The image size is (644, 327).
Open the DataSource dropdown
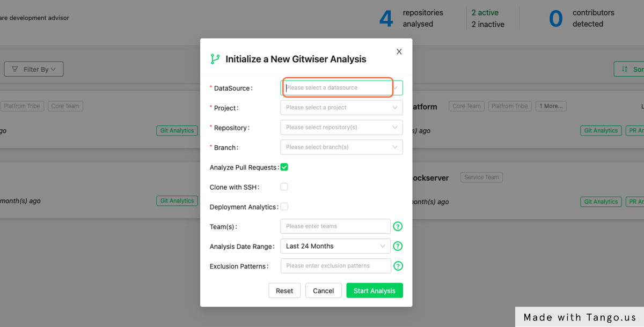click(341, 88)
